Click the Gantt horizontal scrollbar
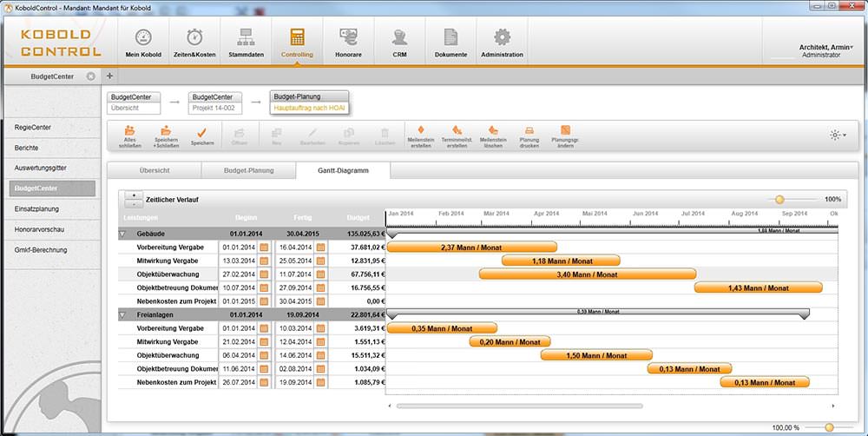The width and height of the screenshot is (868, 436). [519, 406]
